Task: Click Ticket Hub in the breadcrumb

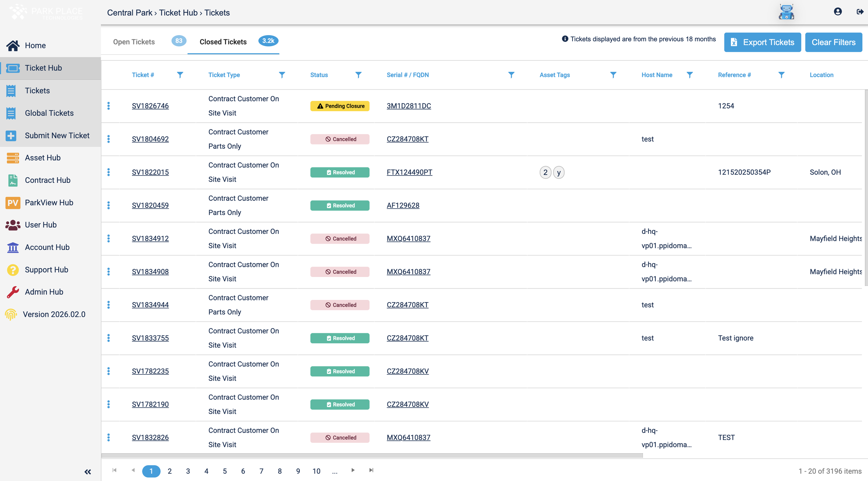Action: coord(178,13)
